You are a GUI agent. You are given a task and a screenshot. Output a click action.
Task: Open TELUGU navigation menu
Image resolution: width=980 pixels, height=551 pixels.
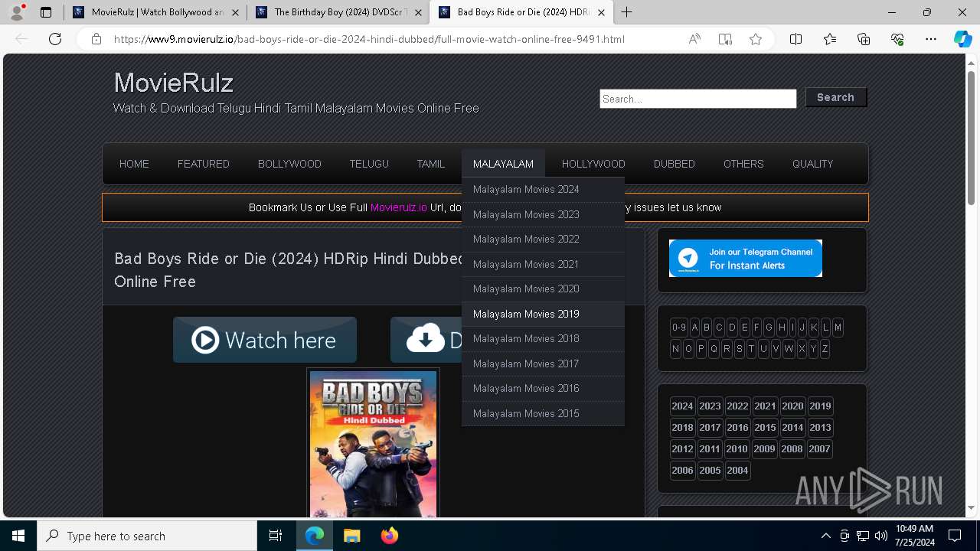[x=369, y=164]
